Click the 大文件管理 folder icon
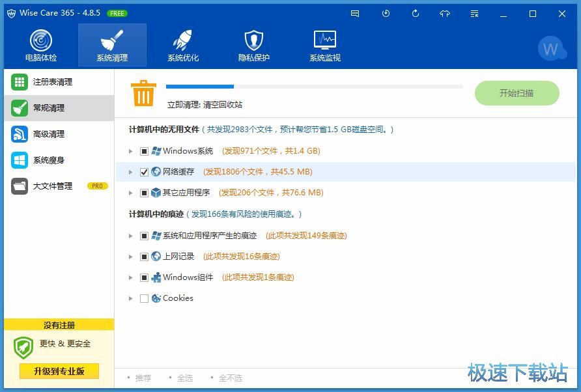 [20, 186]
